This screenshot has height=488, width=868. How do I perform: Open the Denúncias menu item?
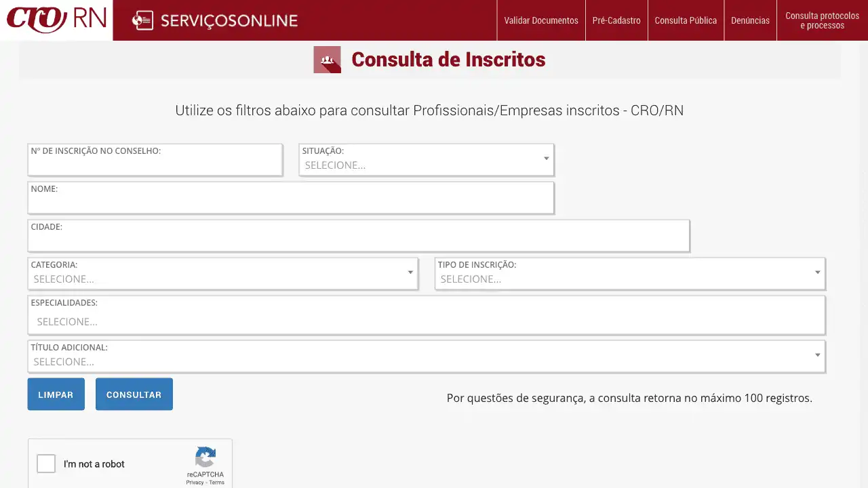coord(750,20)
